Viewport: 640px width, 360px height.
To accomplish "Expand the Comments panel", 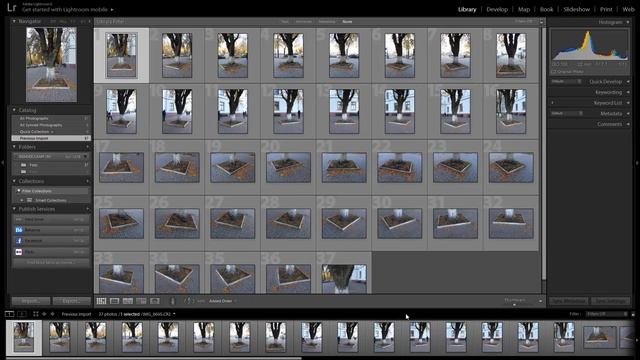I will 628,124.
